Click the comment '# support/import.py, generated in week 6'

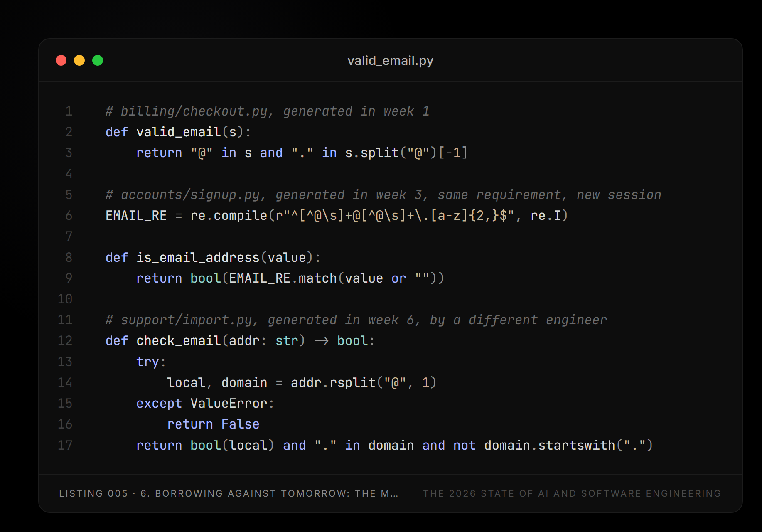coord(260,320)
